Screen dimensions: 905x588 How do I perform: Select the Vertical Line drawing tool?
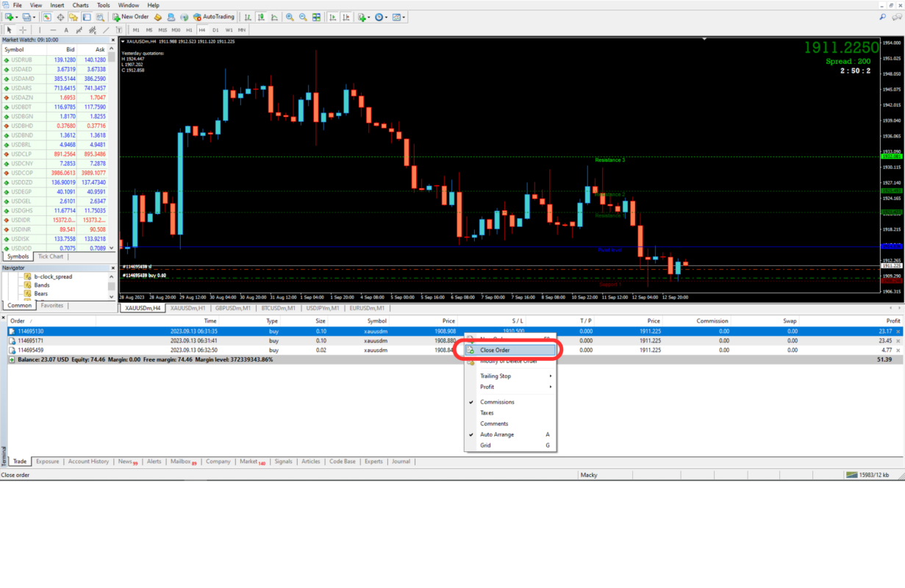point(40,30)
